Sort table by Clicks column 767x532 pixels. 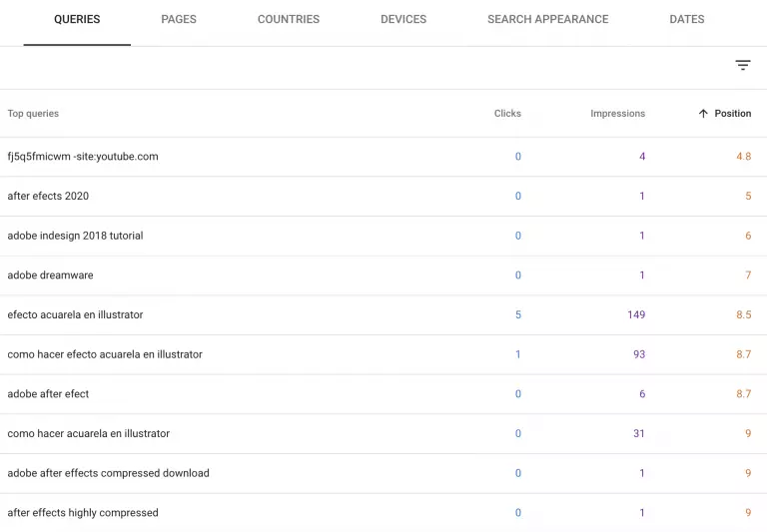(507, 114)
